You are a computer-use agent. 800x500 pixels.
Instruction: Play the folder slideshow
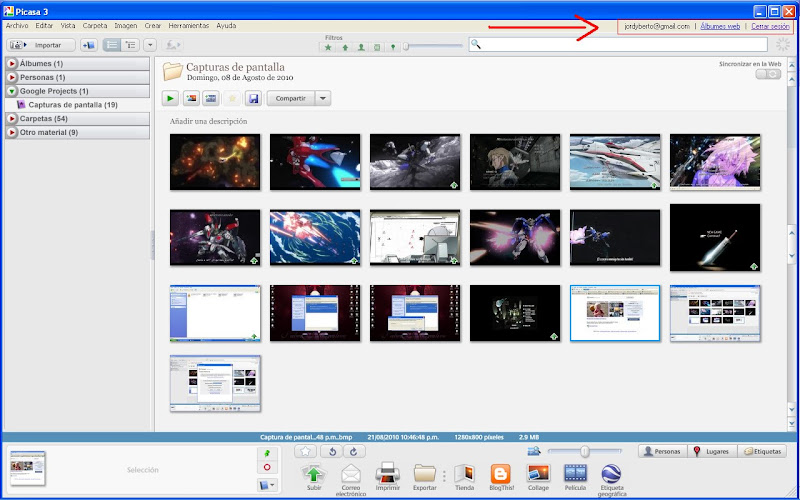(x=170, y=98)
